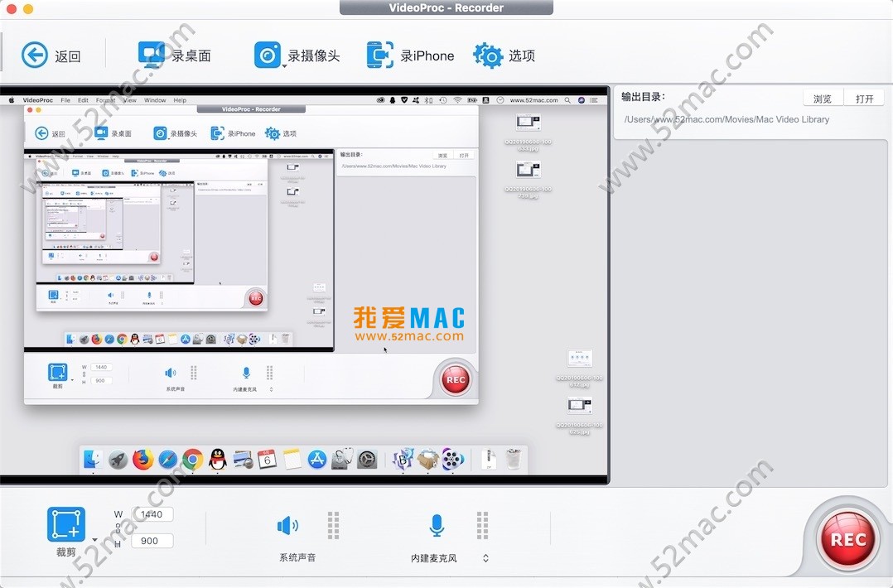Toggle the 内建麦克风 microphone icon
The image size is (893, 588).
pos(437,525)
